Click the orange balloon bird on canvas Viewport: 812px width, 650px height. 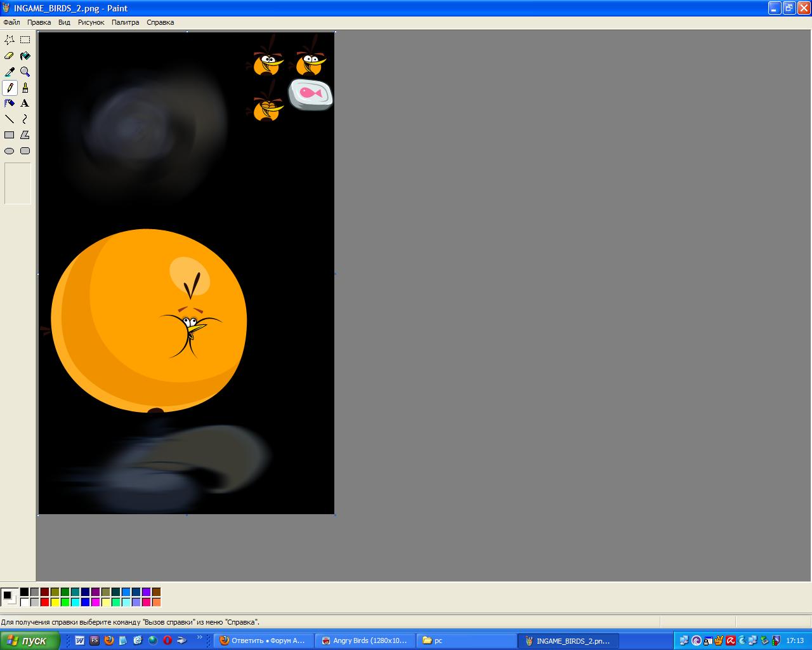tap(149, 321)
